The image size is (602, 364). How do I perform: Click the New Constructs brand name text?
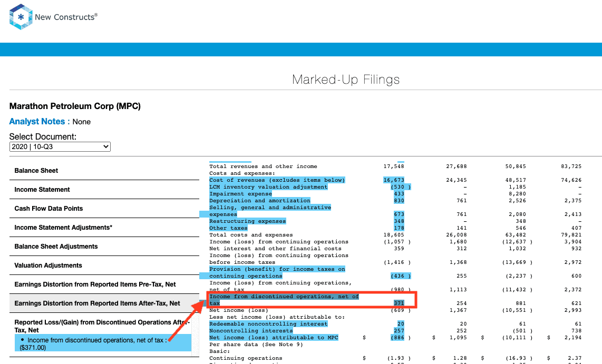pyautogui.click(x=66, y=17)
